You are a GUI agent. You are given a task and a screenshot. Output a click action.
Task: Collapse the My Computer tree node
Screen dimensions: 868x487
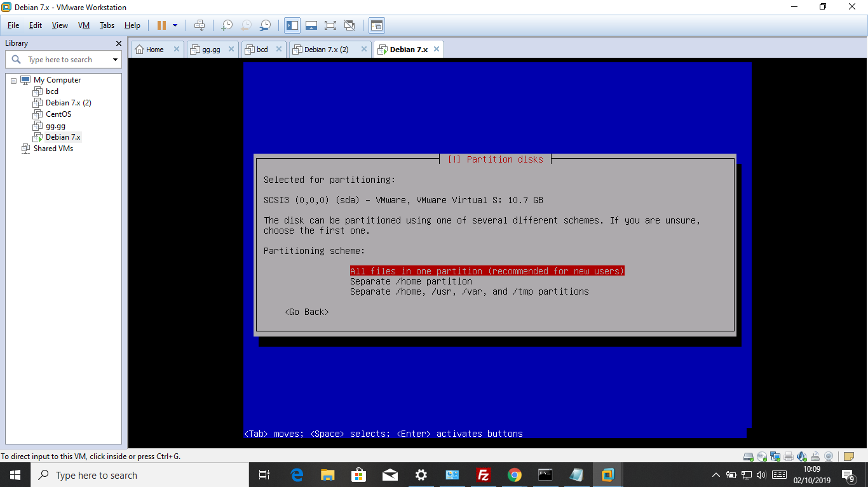click(13, 81)
